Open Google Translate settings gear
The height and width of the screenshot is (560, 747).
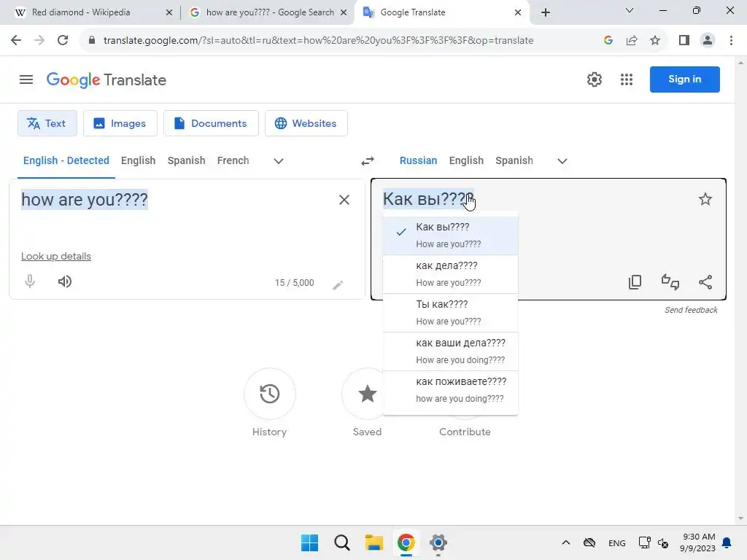pyautogui.click(x=594, y=79)
